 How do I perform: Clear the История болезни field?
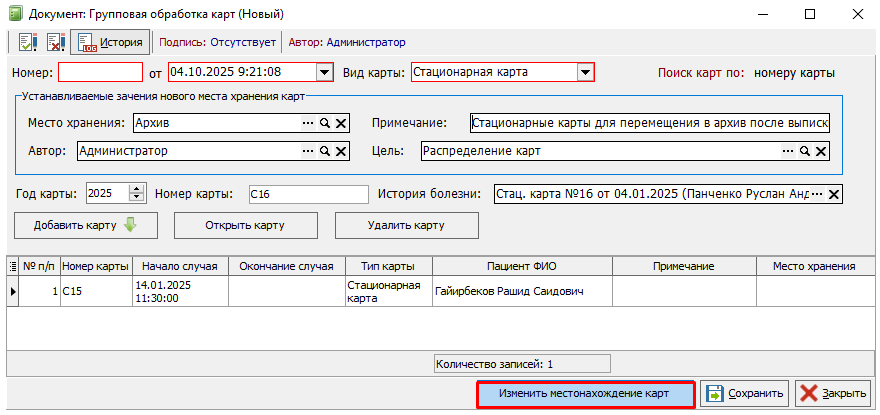coord(834,194)
